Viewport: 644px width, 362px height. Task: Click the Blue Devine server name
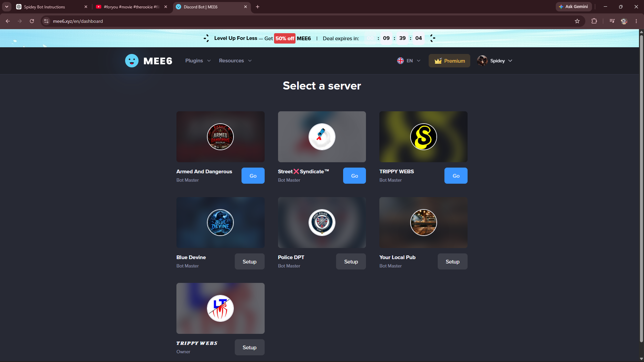tap(191, 257)
